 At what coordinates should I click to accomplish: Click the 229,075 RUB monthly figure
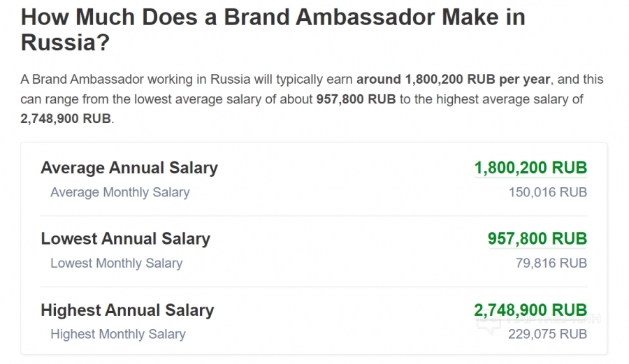[547, 334]
